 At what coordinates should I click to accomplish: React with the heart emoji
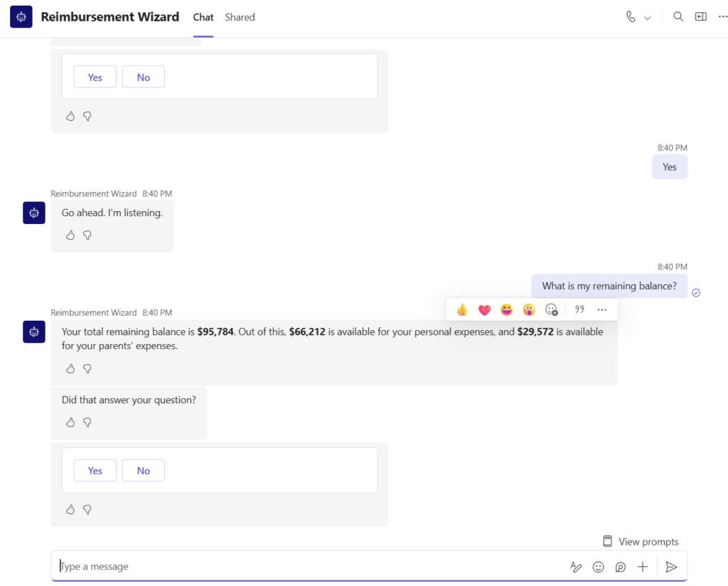(x=484, y=309)
